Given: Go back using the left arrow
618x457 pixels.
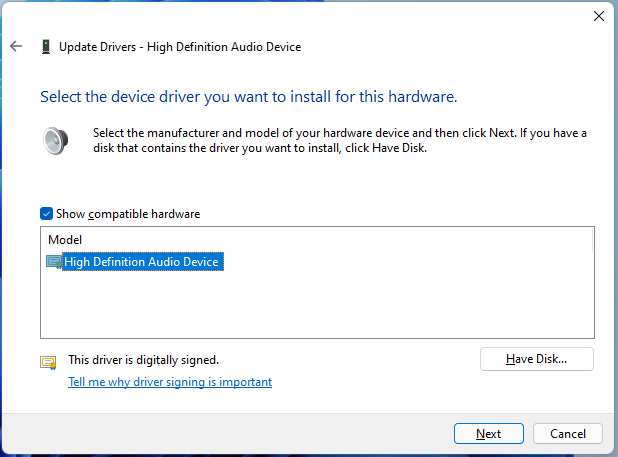Looking at the screenshot, I should point(16,46).
